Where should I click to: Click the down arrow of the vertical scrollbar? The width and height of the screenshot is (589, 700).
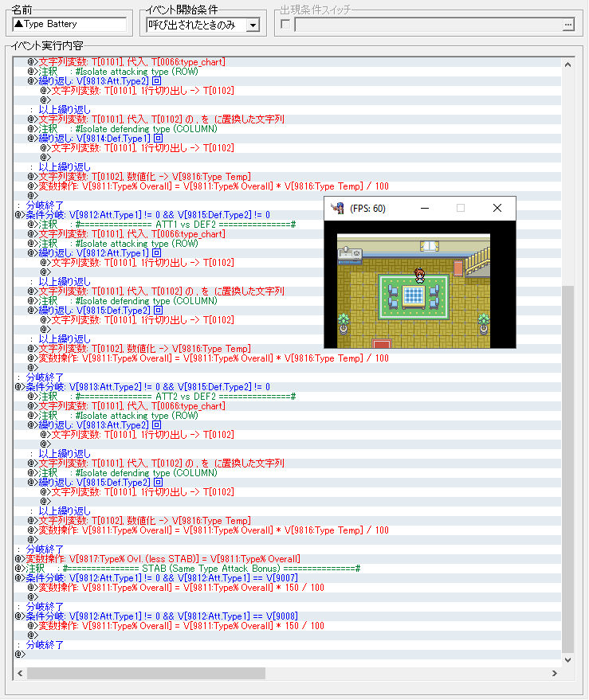pyautogui.click(x=567, y=660)
